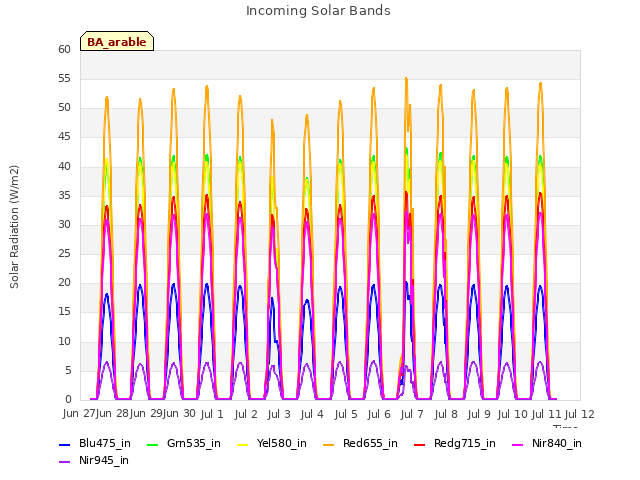Viewport: 640px width, 480px height.
Task: Click the 15 y-axis tick label
Action: [x=64, y=312]
